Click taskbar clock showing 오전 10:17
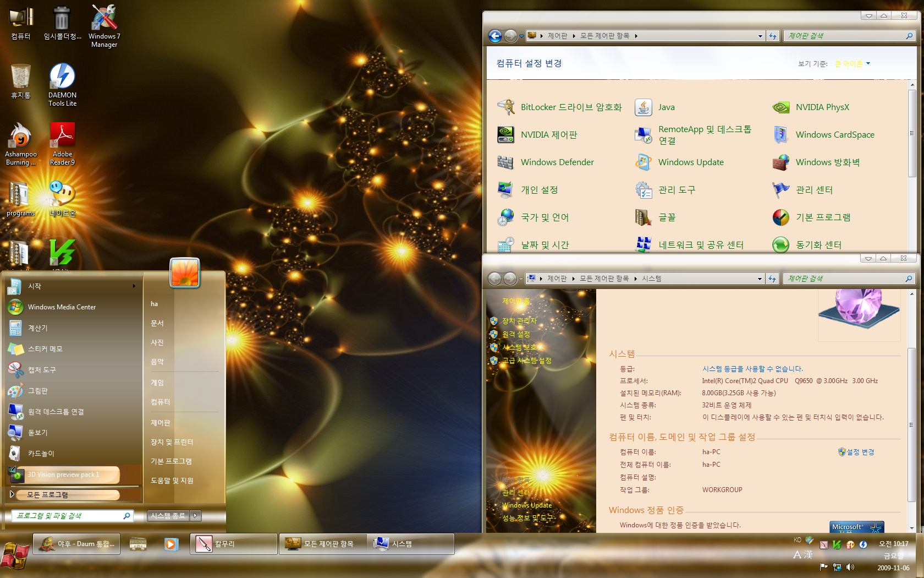Screen dimensions: 924x578 pos(893,544)
